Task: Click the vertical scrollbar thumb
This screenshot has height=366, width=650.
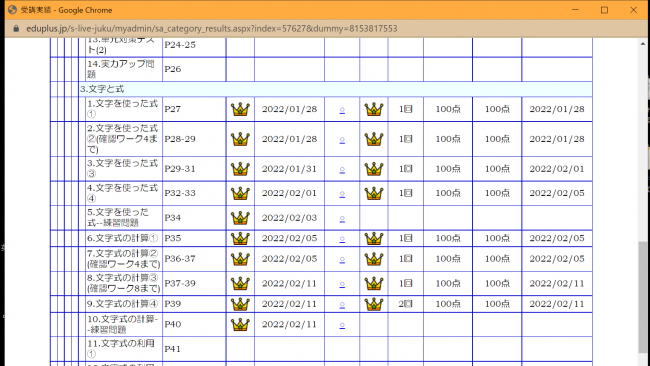Action: coord(643,297)
